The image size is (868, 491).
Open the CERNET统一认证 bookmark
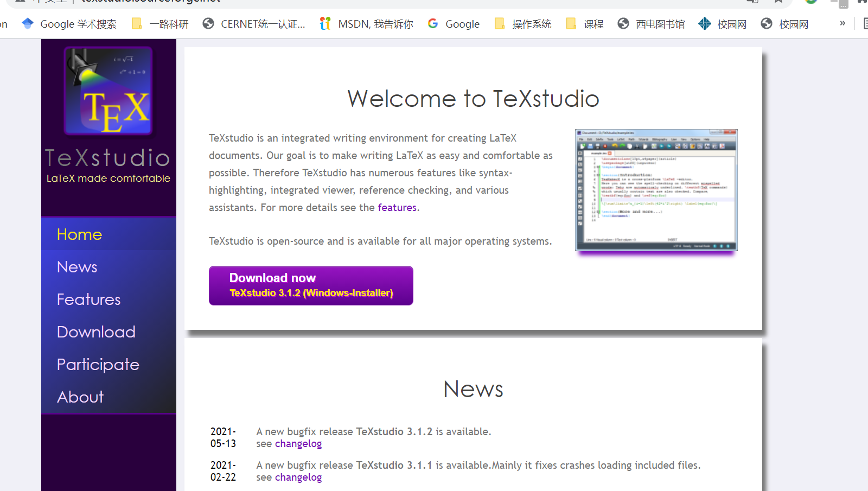[254, 24]
